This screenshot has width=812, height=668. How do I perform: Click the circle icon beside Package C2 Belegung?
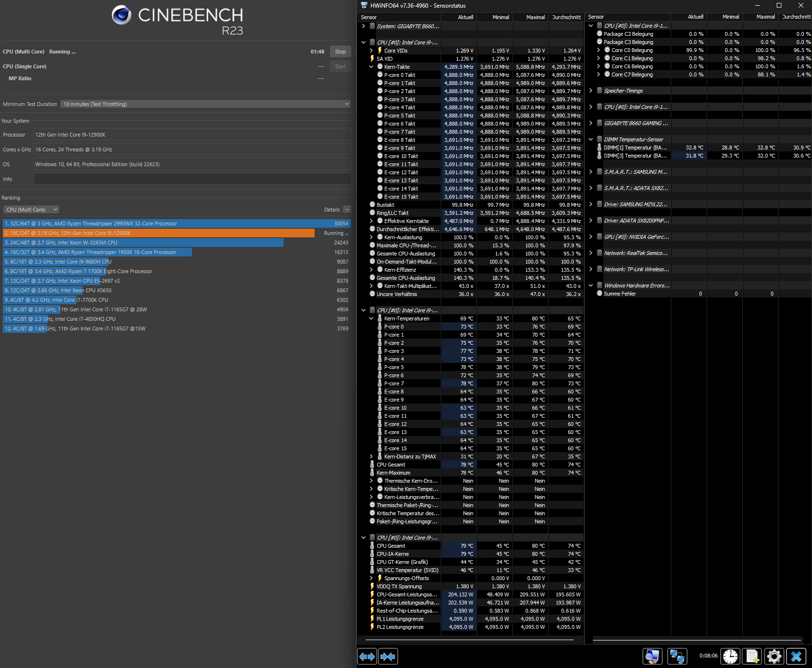pyautogui.click(x=600, y=33)
